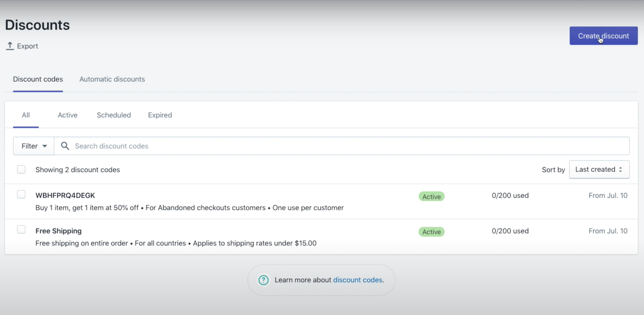
Task: Select the Scheduled filter tab
Action: pos(114,115)
